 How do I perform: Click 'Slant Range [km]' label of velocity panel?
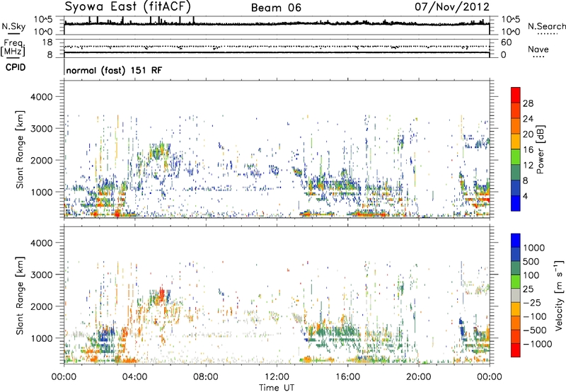coord(20,295)
